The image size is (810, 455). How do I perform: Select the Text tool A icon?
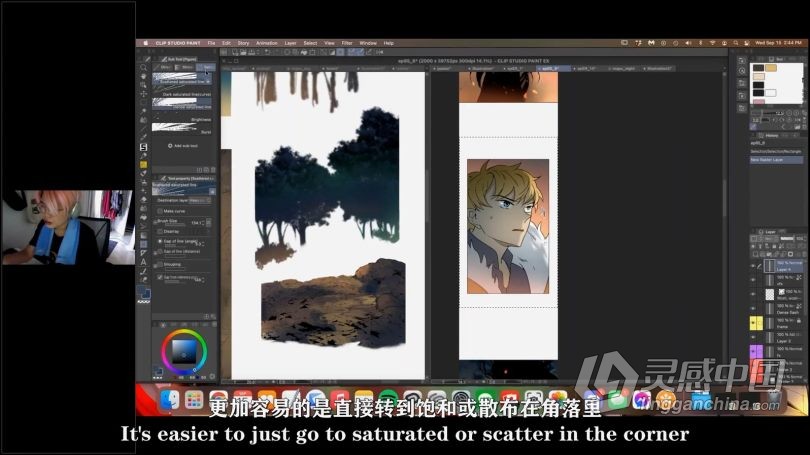click(144, 262)
